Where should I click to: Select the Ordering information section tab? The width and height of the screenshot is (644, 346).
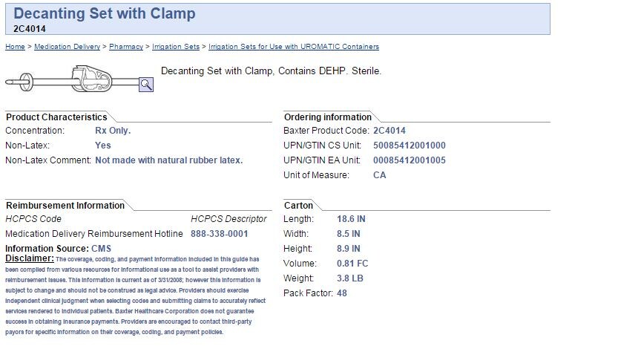(x=327, y=117)
